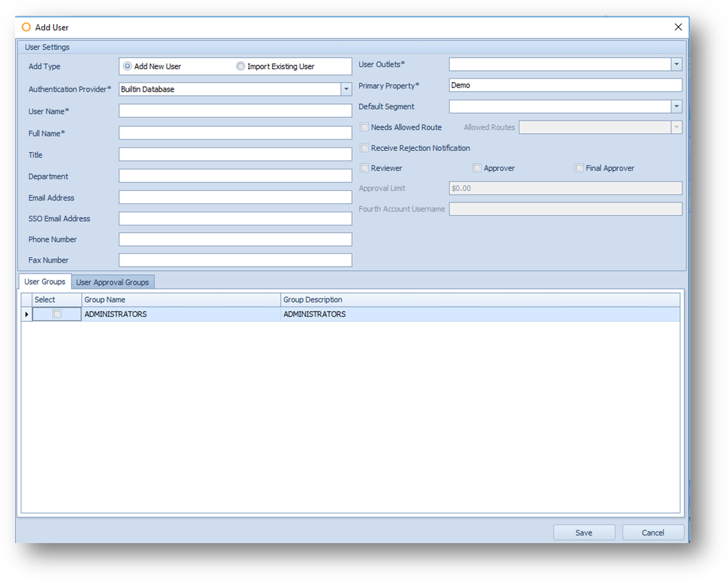Select the Import Existing User option
Screen dimensions: 728x581
click(x=240, y=65)
